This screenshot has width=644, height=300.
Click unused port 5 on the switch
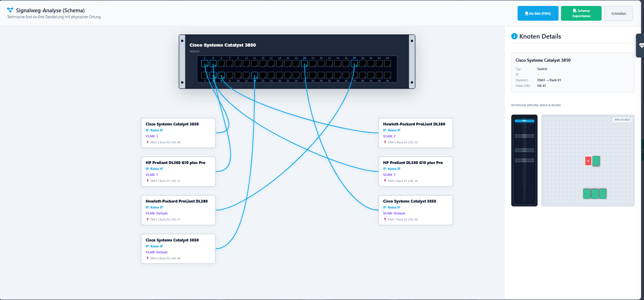pos(221,63)
